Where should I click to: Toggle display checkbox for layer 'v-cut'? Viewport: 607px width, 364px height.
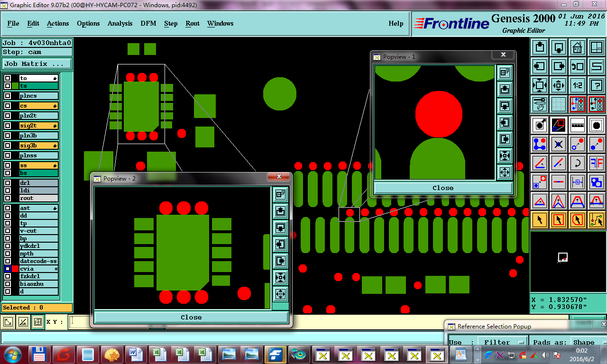8,231
